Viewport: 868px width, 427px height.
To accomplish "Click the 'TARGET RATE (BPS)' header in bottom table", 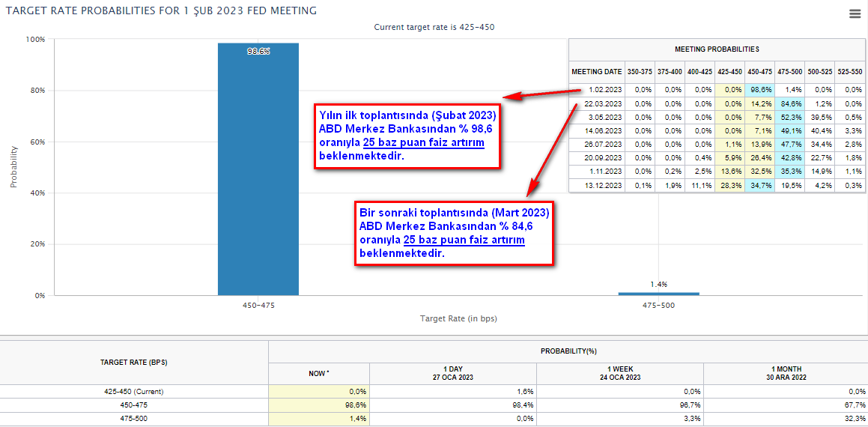I will [x=134, y=363].
